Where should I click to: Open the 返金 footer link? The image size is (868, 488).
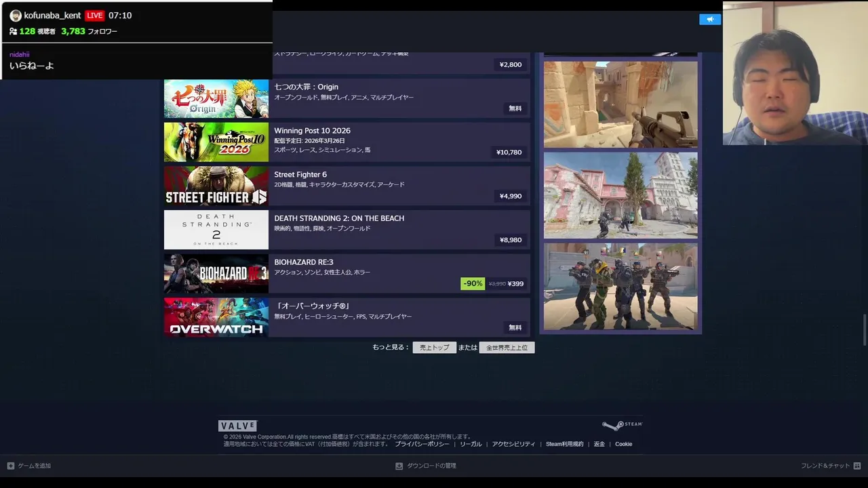[x=599, y=444]
